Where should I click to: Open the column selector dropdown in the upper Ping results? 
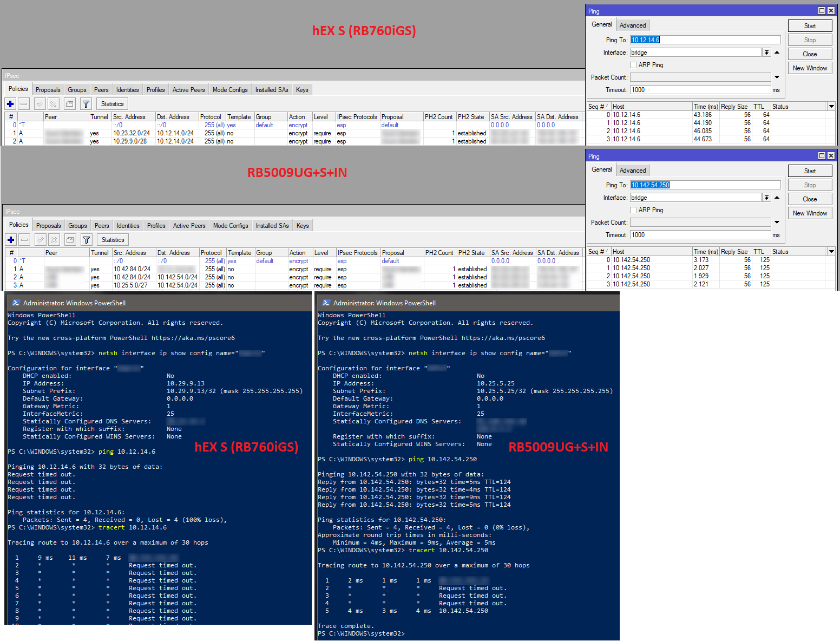point(831,107)
